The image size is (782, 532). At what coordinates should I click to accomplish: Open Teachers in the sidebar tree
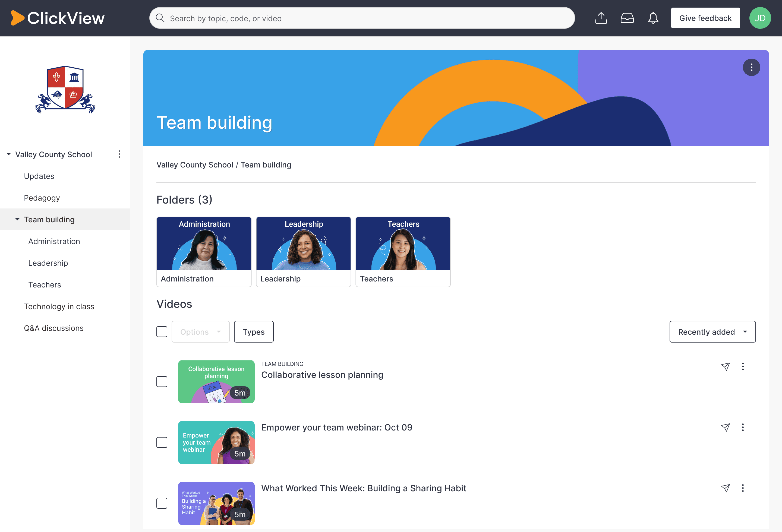45,285
